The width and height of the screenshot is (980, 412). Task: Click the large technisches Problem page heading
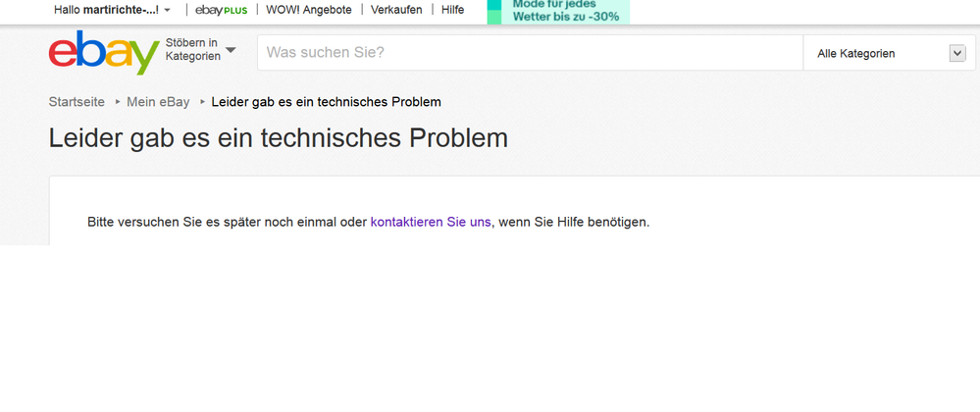point(279,138)
